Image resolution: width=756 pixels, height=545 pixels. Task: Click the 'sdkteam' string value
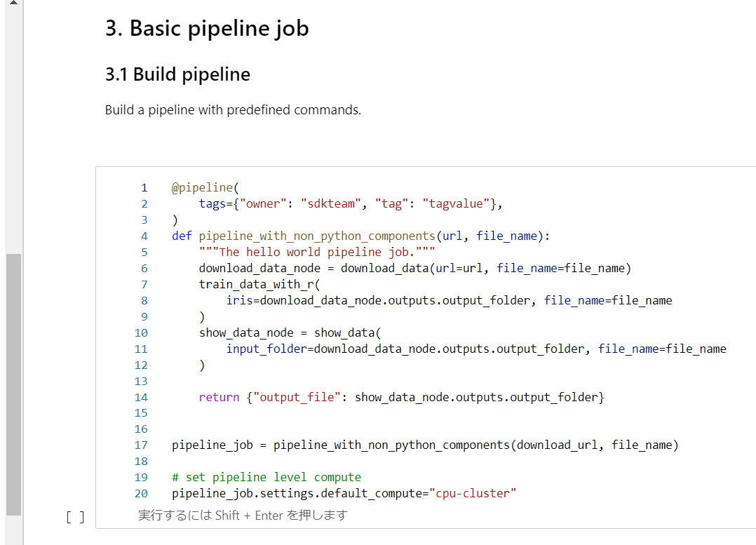click(330, 203)
